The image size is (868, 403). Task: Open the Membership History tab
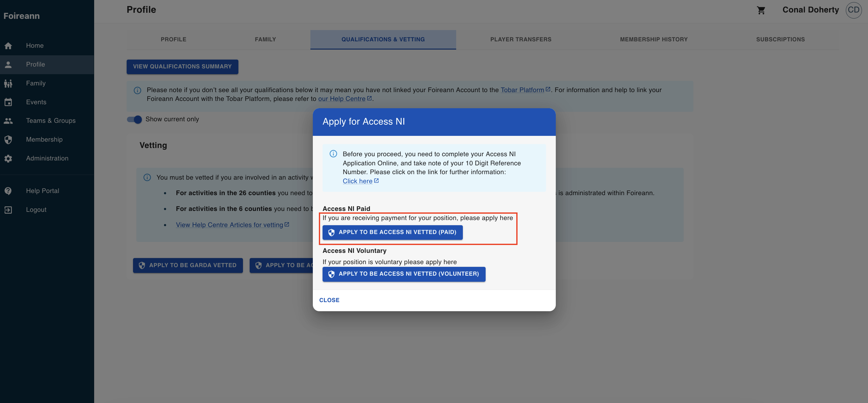pyautogui.click(x=654, y=40)
